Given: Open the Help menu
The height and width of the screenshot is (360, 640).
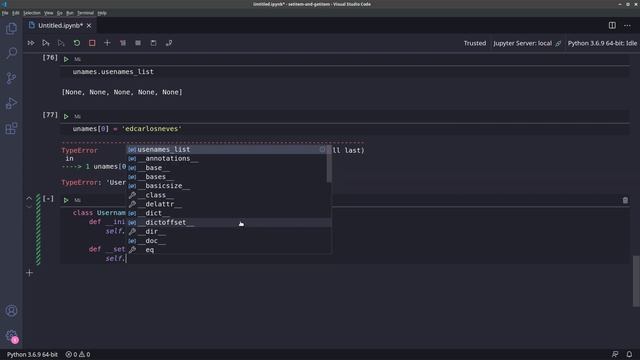Looking at the screenshot, I should (x=102, y=13).
